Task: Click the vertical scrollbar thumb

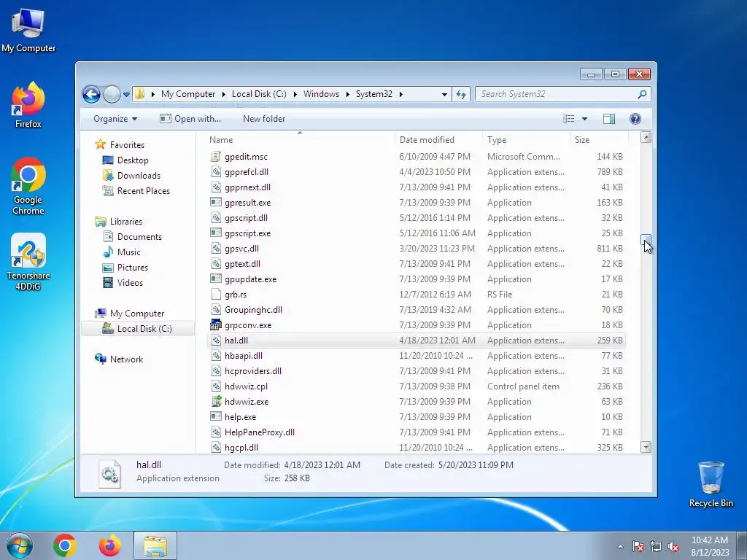Action: pos(646,239)
